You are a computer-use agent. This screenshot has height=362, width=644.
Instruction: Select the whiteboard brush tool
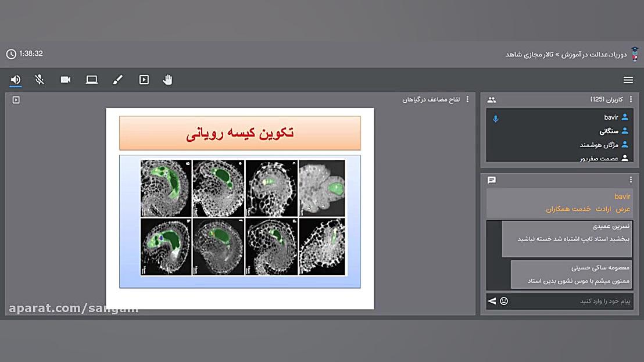[118, 80]
